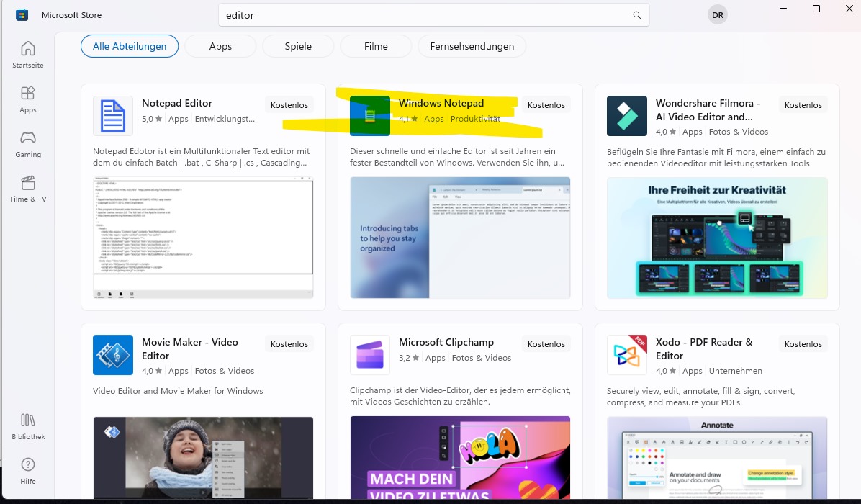This screenshot has height=504, width=861.
Task: Open Filme & TV in the sidebar
Action: (28, 189)
